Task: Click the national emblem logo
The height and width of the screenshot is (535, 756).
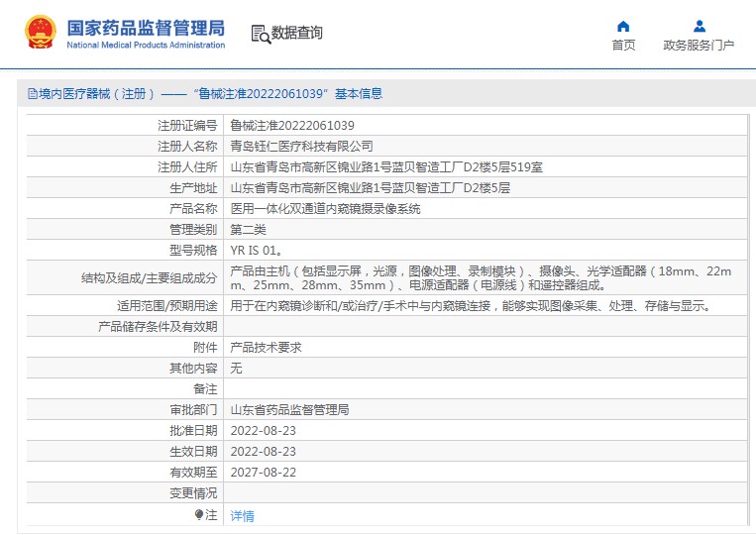Action: pyautogui.click(x=41, y=33)
